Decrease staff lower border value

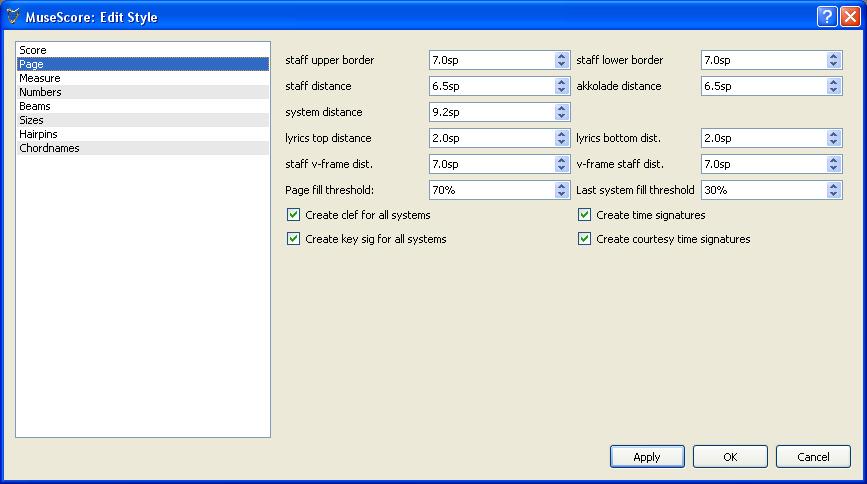click(834, 64)
